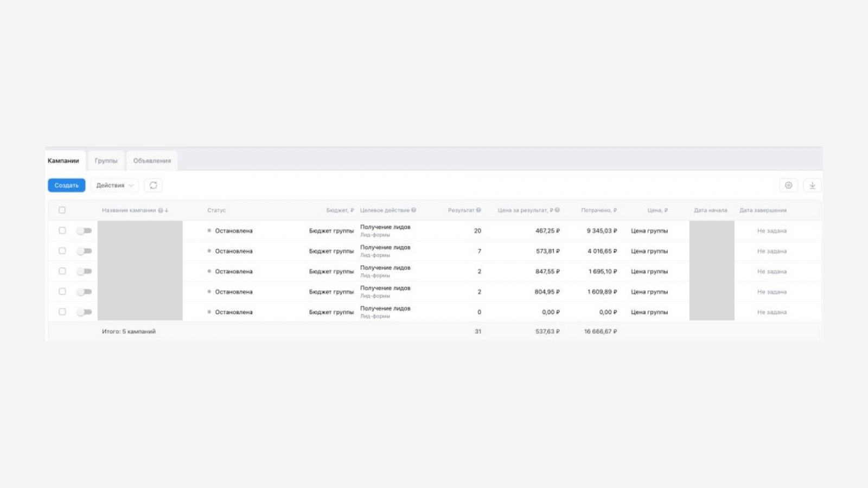Click Получение лидов in 467,25 ₽ row
The height and width of the screenshot is (488, 868).
pos(385,227)
